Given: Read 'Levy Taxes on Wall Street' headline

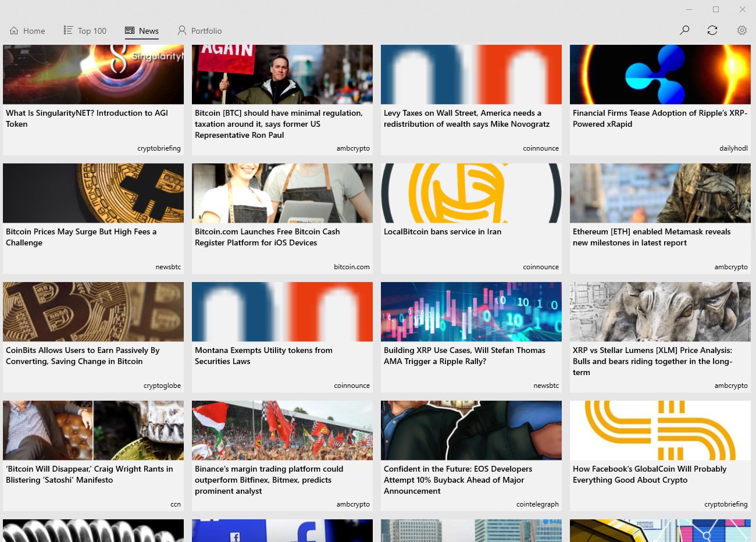Looking at the screenshot, I should (x=466, y=119).
